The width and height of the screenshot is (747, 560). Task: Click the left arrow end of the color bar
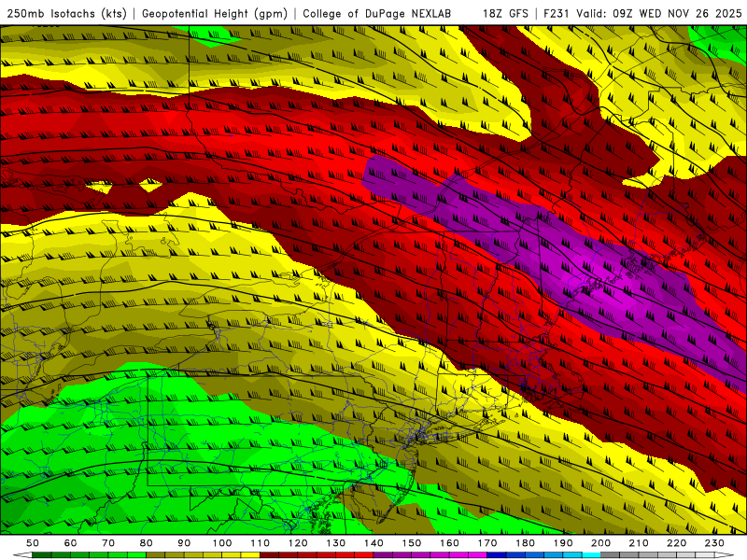click(22, 554)
